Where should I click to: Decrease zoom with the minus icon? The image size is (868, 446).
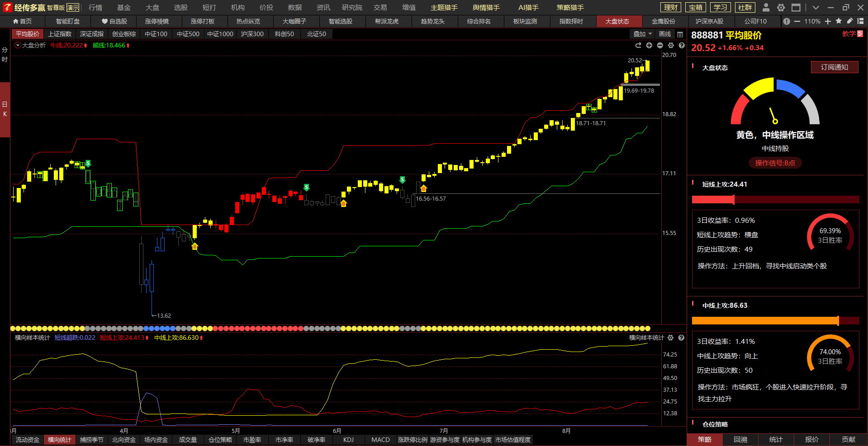(x=797, y=21)
